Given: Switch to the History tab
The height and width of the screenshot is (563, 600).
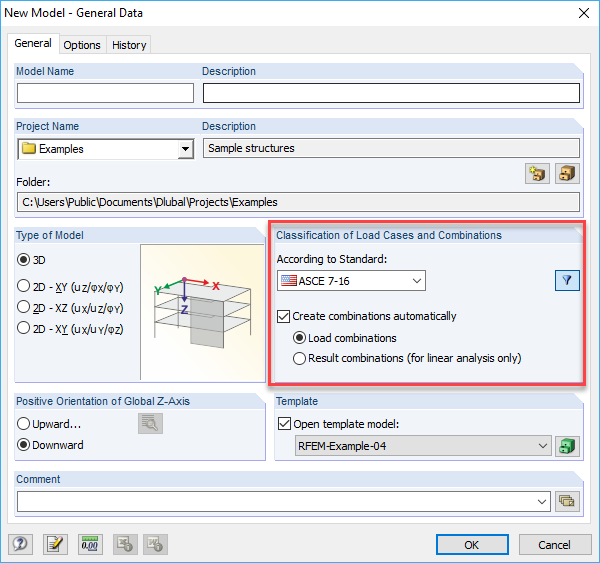Looking at the screenshot, I should tap(129, 45).
